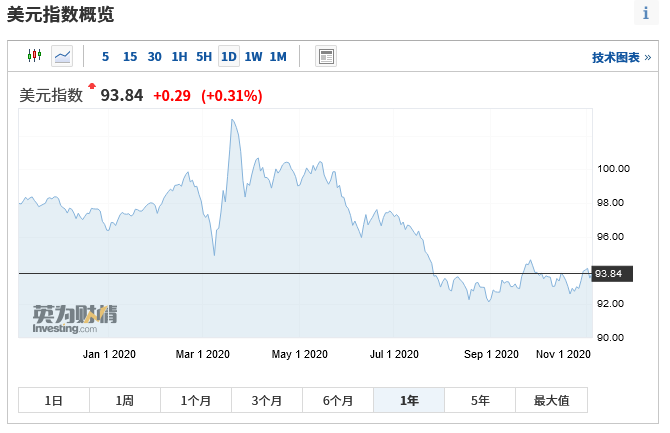The image size is (670, 433).
Task: Switch to candlestick chart view
Action: coord(34,56)
